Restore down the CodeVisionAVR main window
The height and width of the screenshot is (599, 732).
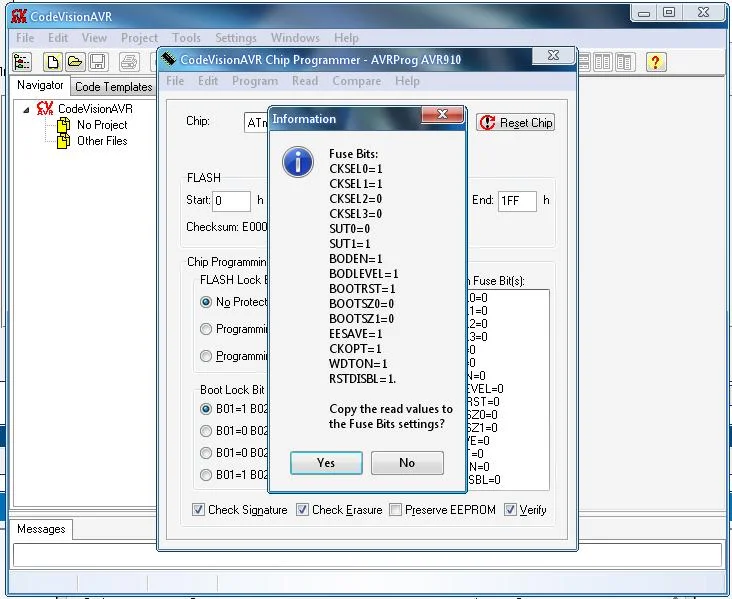point(669,13)
